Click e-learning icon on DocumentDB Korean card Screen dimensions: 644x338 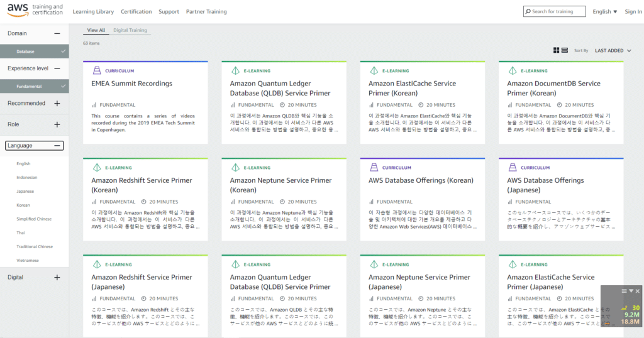pyautogui.click(x=512, y=71)
